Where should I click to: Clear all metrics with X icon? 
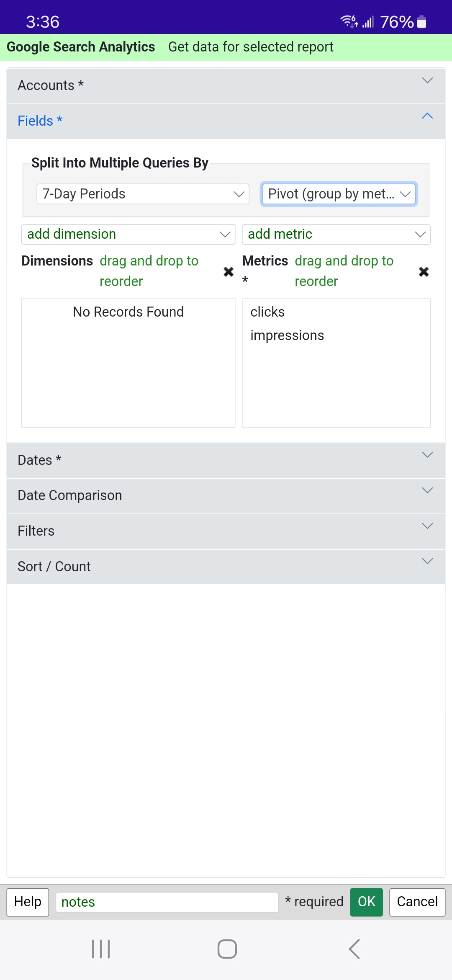click(x=424, y=272)
